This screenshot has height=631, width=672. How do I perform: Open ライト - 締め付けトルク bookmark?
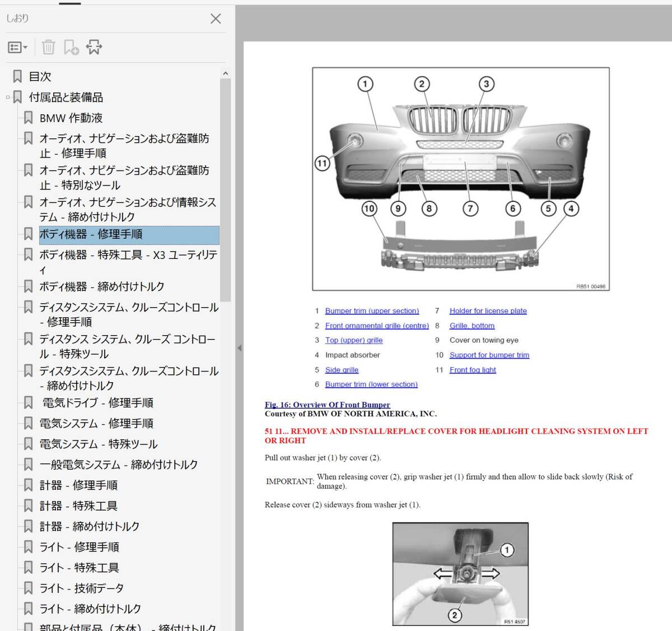click(90, 609)
